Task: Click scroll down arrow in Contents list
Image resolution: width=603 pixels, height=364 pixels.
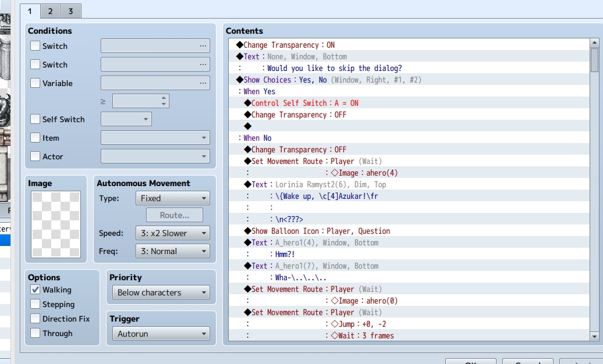Action: coord(594,336)
